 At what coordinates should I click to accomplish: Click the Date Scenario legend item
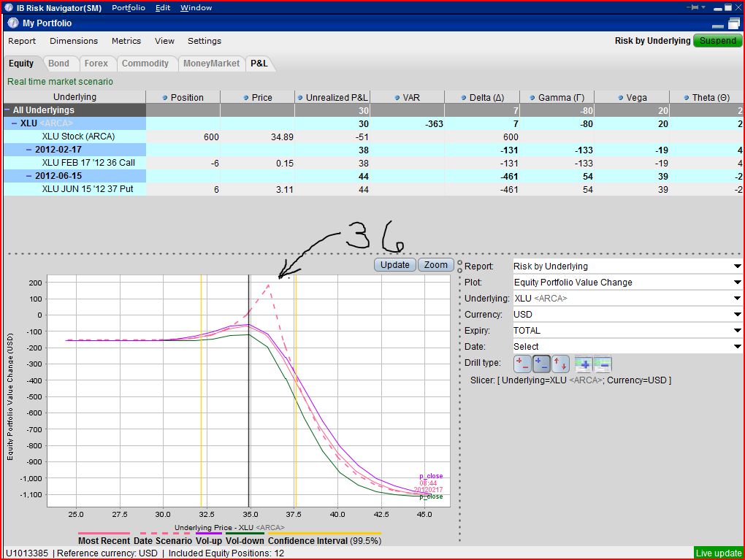click(x=163, y=539)
